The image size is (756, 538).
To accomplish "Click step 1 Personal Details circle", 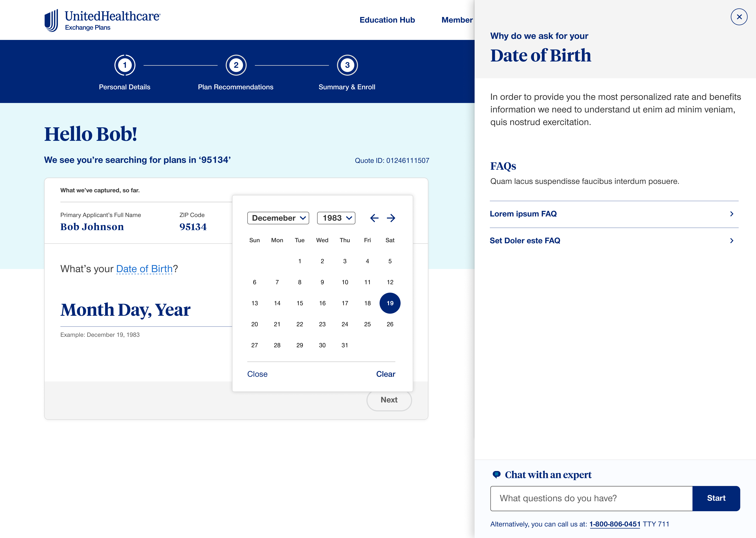I will [x=125, y=65].
